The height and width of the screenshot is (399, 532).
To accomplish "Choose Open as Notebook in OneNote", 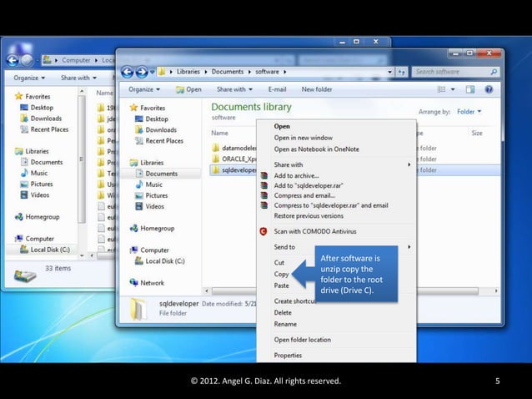I will (317, 149).
